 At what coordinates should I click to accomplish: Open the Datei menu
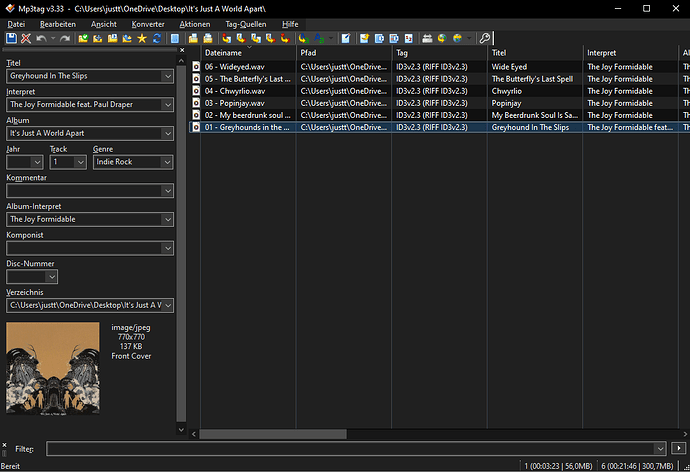(x=16, y=24)
